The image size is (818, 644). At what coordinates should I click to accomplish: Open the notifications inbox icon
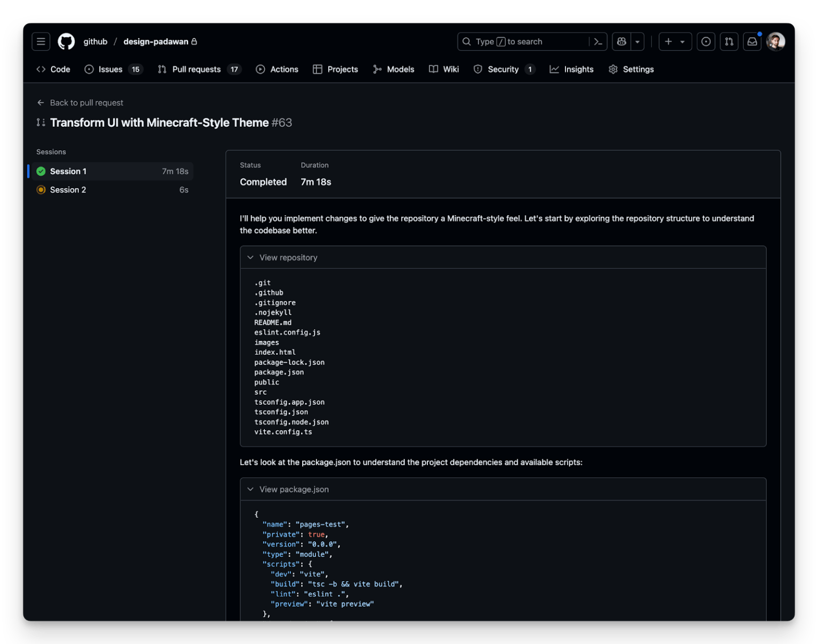click(751, 41)
